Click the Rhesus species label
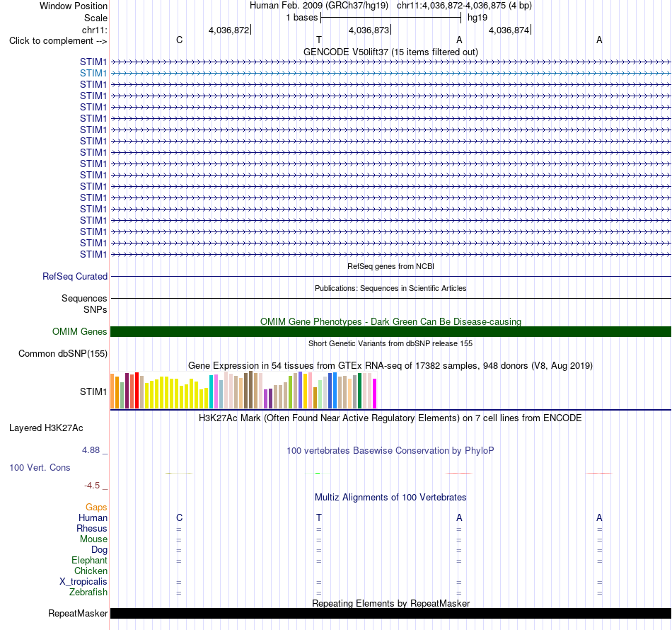 (92, 528)
